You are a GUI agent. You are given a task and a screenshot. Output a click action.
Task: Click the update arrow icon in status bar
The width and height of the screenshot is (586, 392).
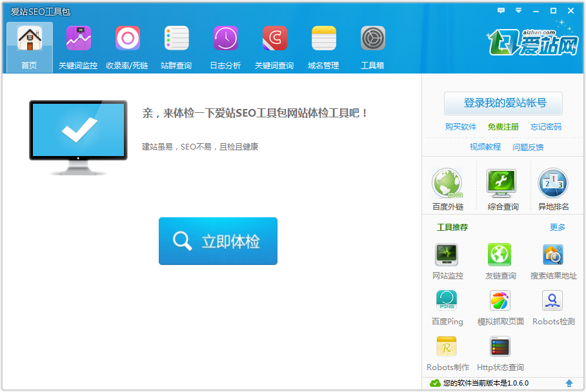[x=569, y=383]
